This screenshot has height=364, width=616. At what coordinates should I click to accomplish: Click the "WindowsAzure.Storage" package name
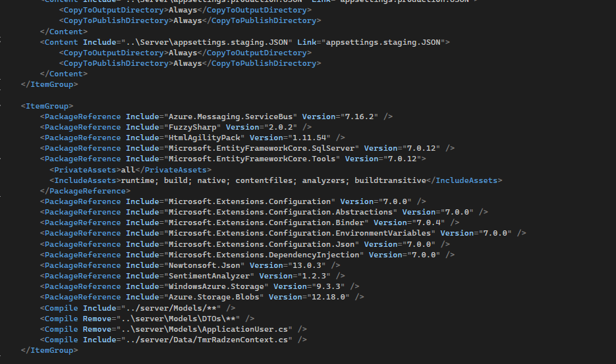coord(216,286)
